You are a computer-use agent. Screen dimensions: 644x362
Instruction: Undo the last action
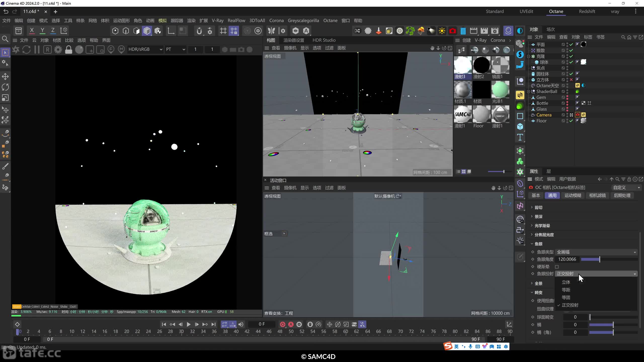6,11
